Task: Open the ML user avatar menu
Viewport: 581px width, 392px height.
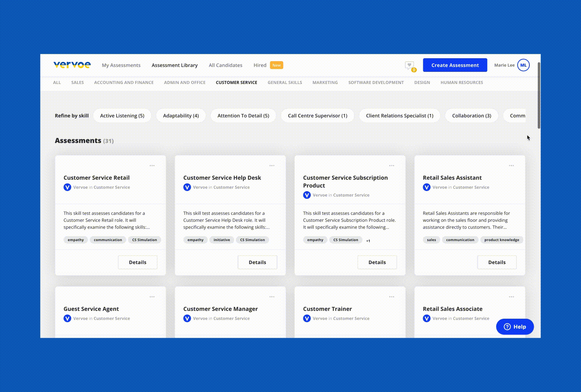Action: 523,65
